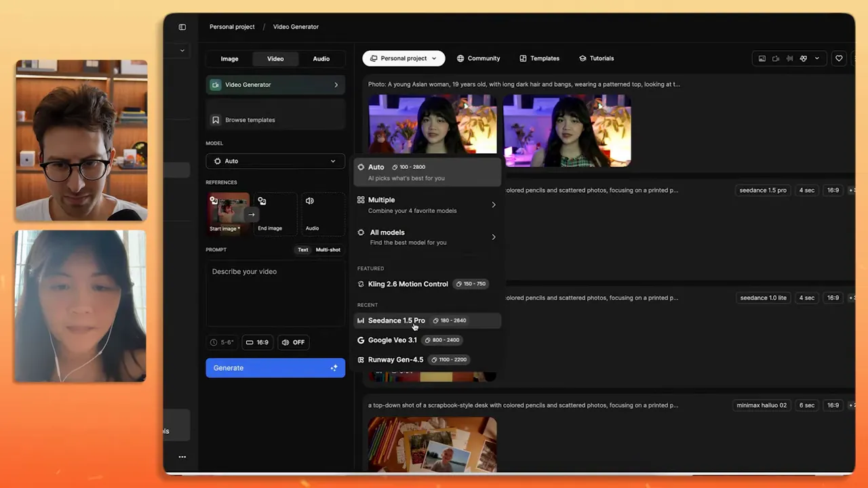Toggle prompt mode to Text
This screenshot has height=488, width=868.
pyautogui.click(x=303, y=250)
